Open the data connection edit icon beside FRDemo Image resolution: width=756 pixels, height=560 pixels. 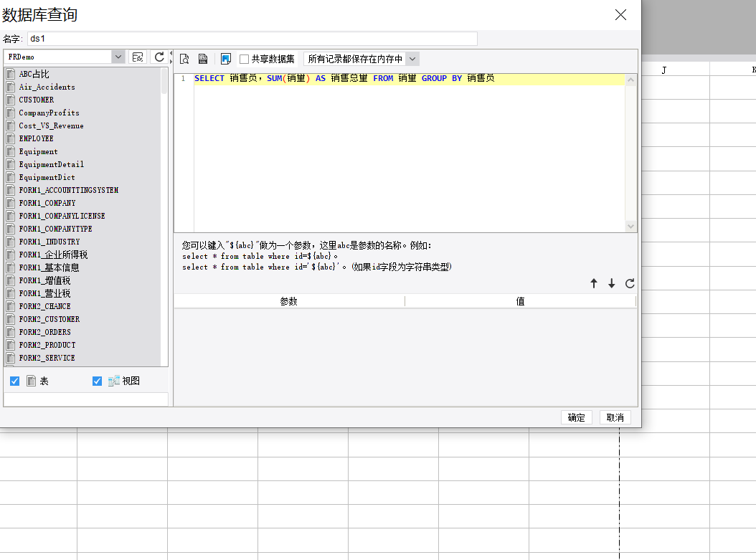(138, 57)
